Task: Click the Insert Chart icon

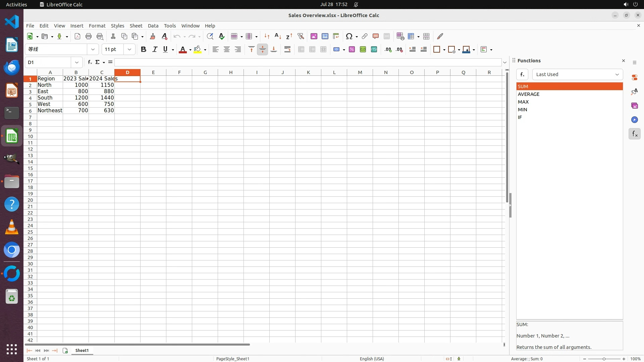Action: [325, 36]
